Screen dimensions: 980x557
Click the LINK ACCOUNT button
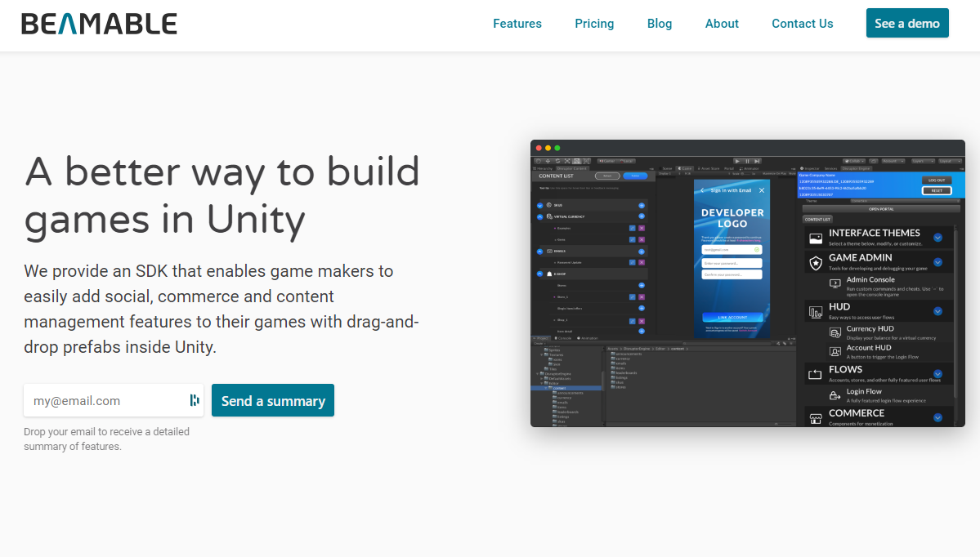point(732,317)
